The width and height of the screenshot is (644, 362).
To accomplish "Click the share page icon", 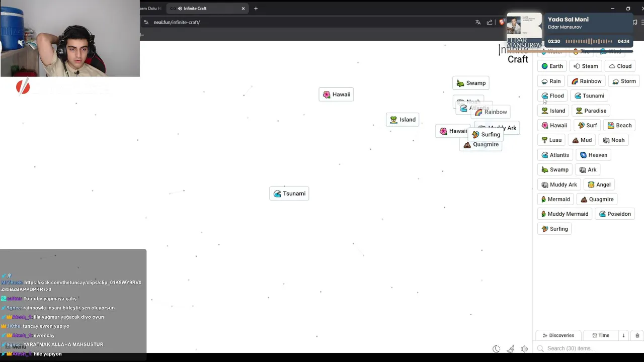I will [490, 22].
